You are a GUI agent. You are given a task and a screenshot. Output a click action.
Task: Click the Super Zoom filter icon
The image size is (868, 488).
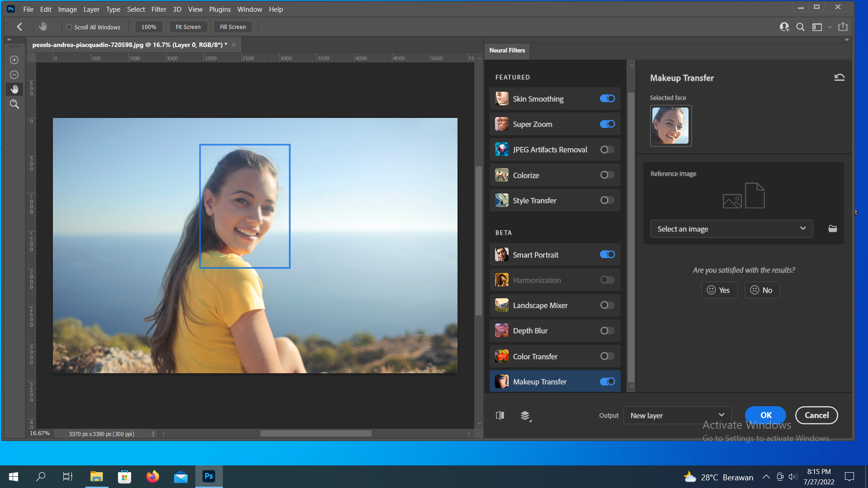[x=502, y=124]
